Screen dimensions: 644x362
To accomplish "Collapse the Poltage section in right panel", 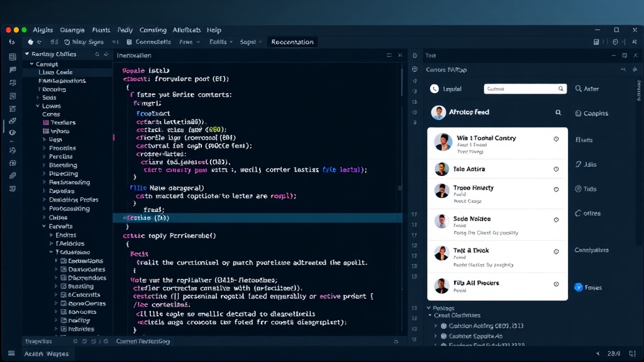I will 429,308.
